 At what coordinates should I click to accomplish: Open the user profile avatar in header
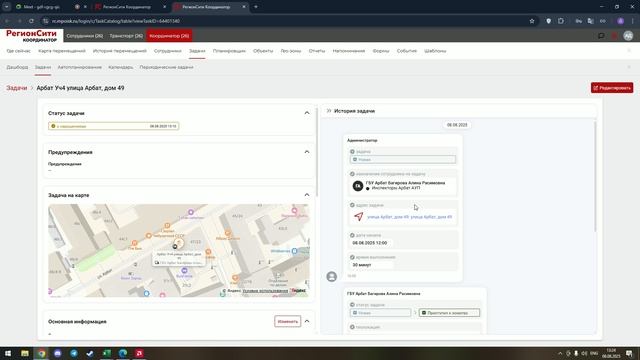[x=628, y=36]
